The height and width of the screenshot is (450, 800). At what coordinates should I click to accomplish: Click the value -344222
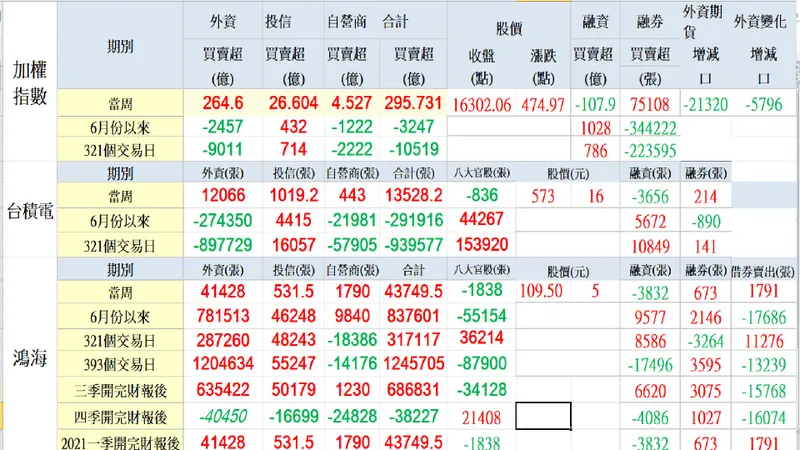649,128
